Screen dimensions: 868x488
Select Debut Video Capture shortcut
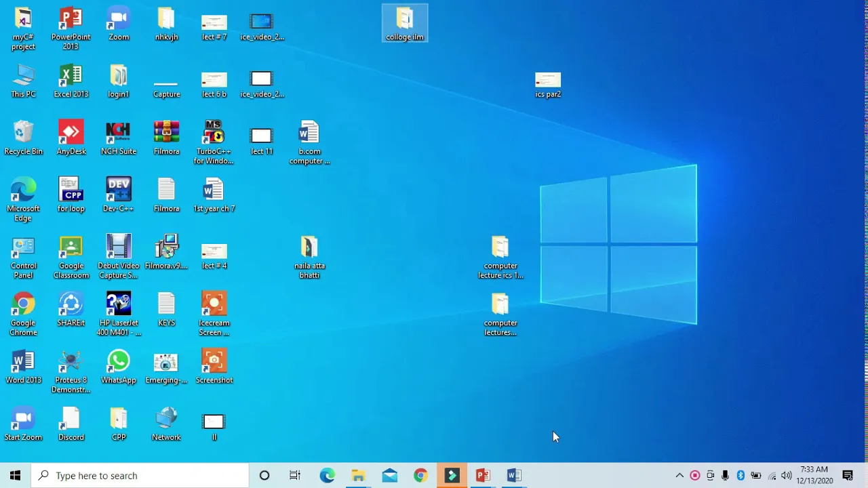coord(119,258)
